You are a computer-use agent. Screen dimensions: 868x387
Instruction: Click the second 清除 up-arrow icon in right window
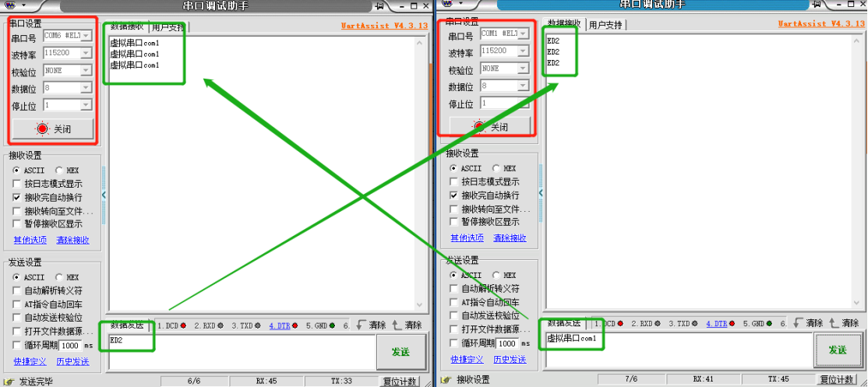(x=833, y=323)
